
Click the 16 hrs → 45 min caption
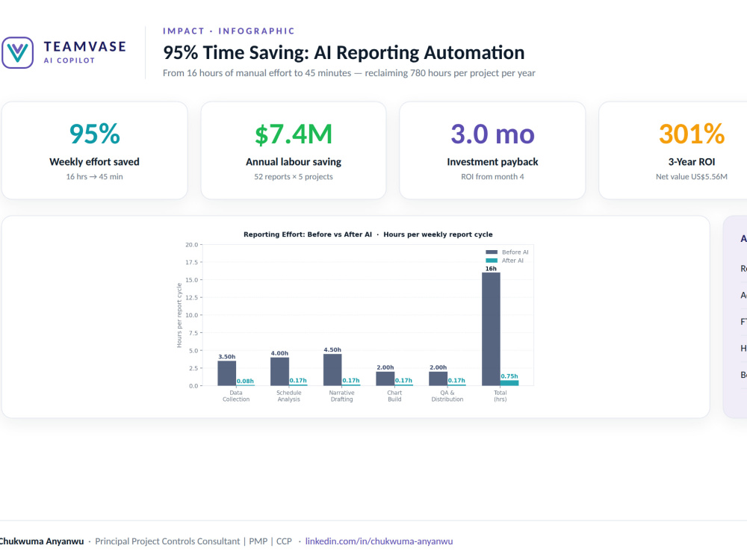pyautogui.click(x=94, y=177)
